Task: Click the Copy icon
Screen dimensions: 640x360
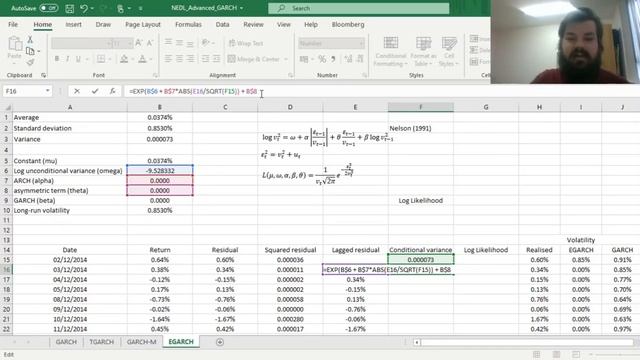Action: pos(30,51)
